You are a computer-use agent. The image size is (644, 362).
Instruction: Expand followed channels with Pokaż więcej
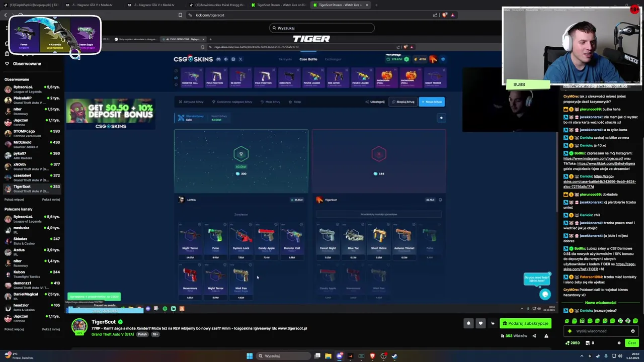(x=14, y=200)
